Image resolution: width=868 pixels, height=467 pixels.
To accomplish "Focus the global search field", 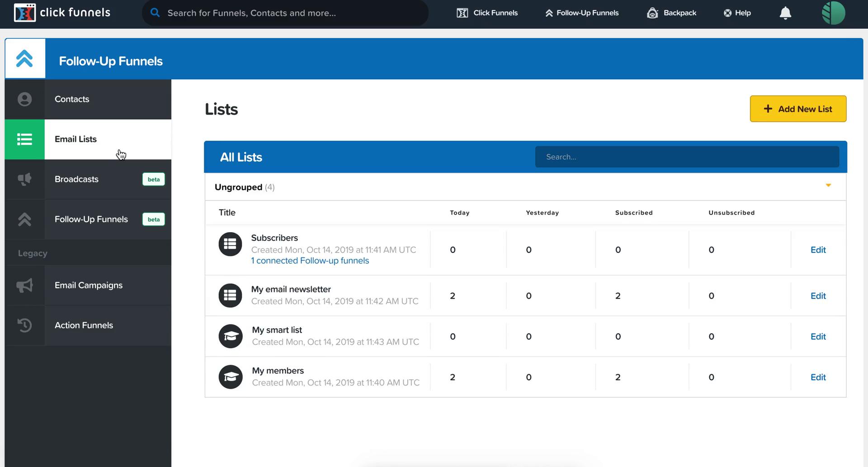I will (285, 13).
